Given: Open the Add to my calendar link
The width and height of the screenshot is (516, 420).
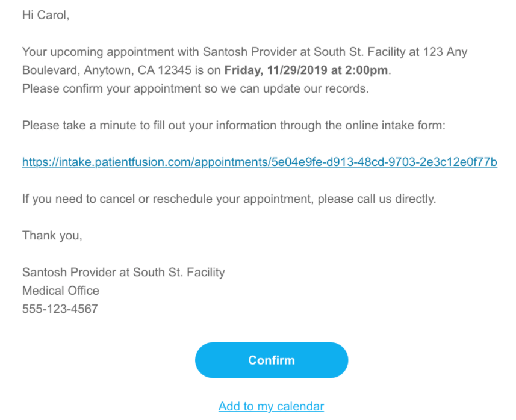Looking at the screenshot, I should click(x=271, y=406).
